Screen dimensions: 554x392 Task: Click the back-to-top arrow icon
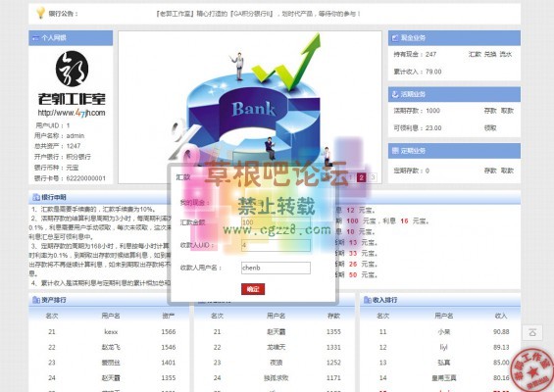coord(532,332)
